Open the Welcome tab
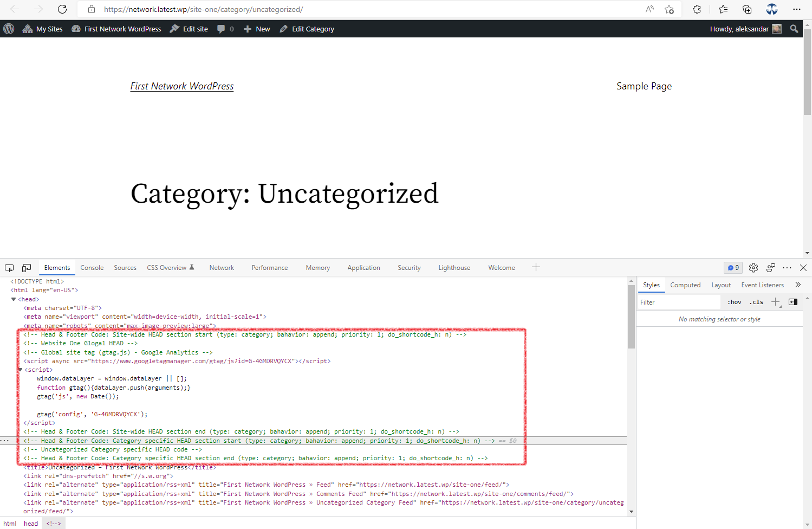 502,268
